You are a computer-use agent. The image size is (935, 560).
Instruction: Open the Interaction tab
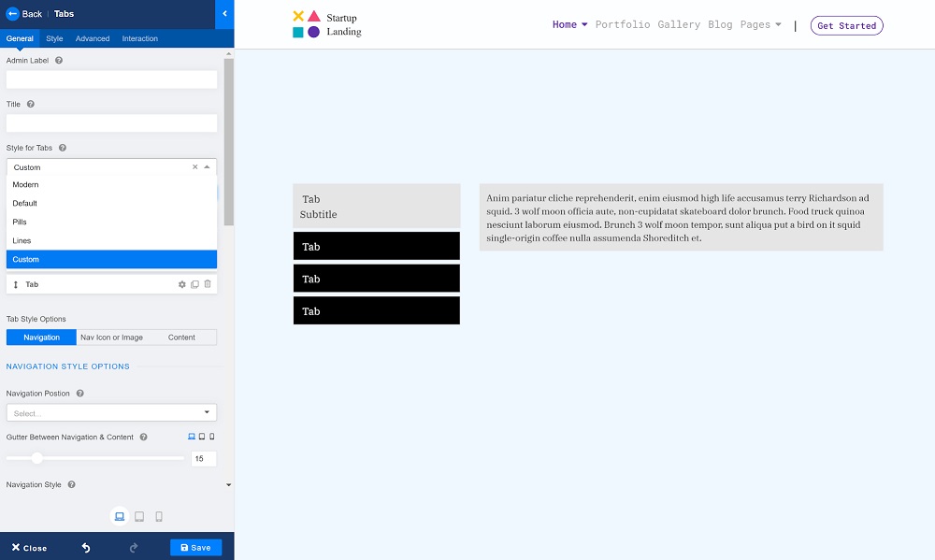[x=139, y=38]
